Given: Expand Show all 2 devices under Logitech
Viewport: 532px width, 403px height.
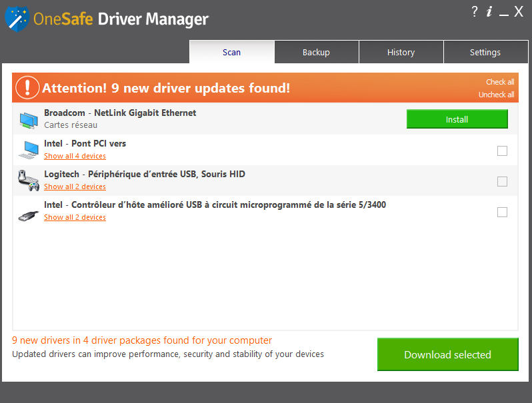Looking at the screenshot, I should [75, 187].
